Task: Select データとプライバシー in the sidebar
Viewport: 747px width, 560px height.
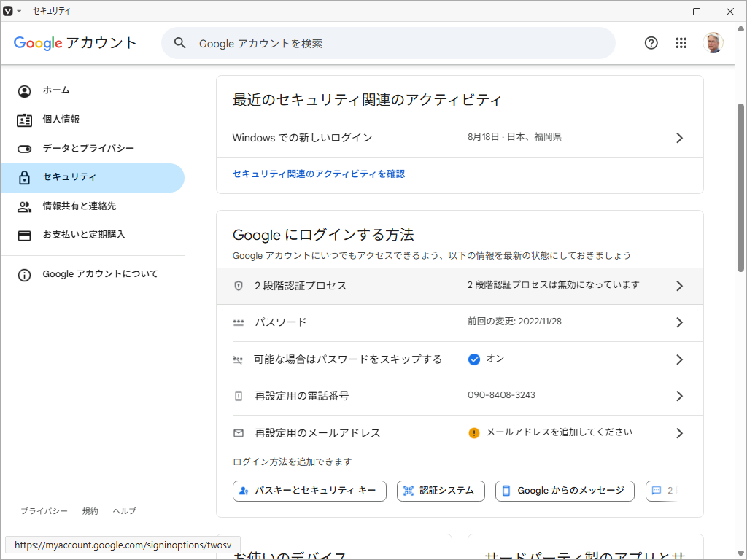Action: pos(88,149)
